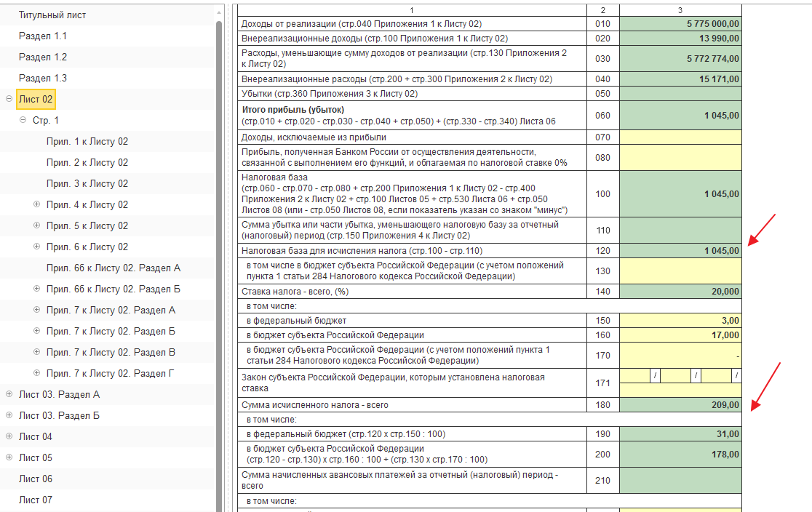Image resolution: width=812 pixels, height=512 pixels.
Task: Click the line 070 yellow input cell
Action: (680, 137)
